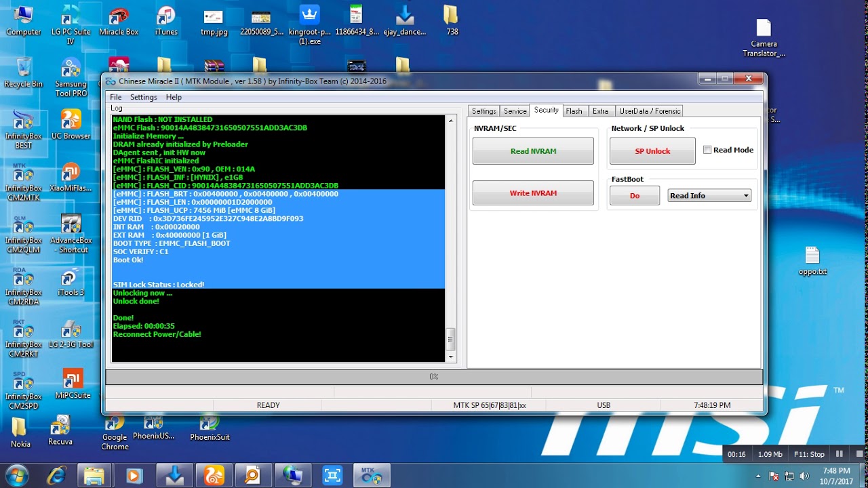868x488 pixels.
Task: Click the AdvanceBox - Shortcut icon
Action: pos(71,235)
